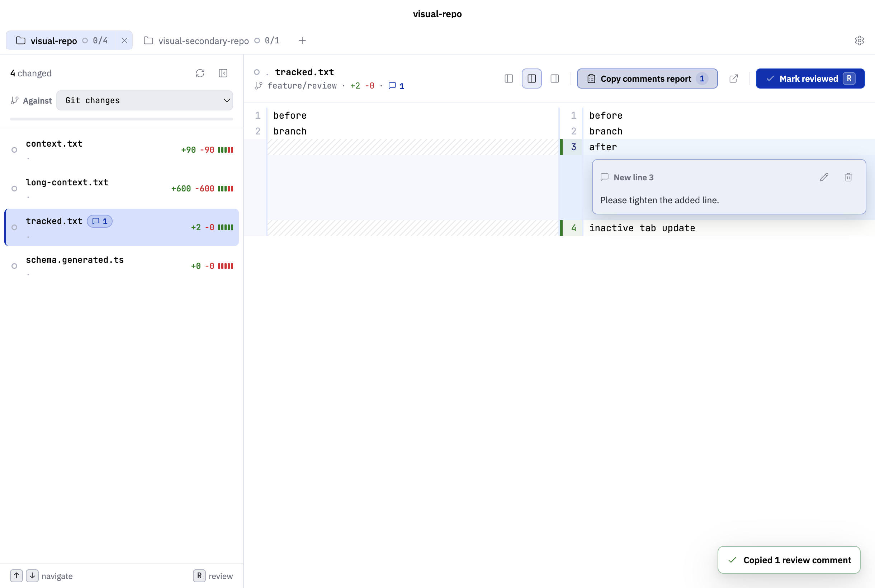Toggle reviewed circle for long-context.txt
This screenshot has height=588, width=875.
click(x=14, y=189)
